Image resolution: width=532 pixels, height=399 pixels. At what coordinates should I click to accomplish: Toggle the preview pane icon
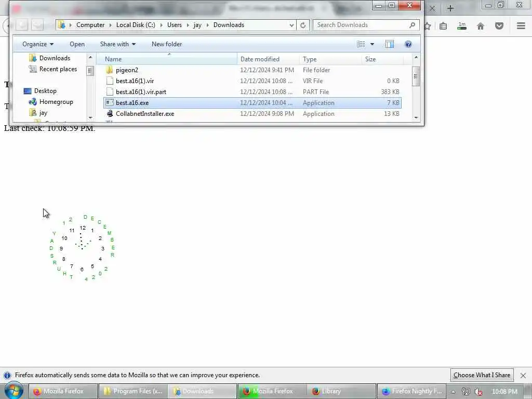click(390, 44)
